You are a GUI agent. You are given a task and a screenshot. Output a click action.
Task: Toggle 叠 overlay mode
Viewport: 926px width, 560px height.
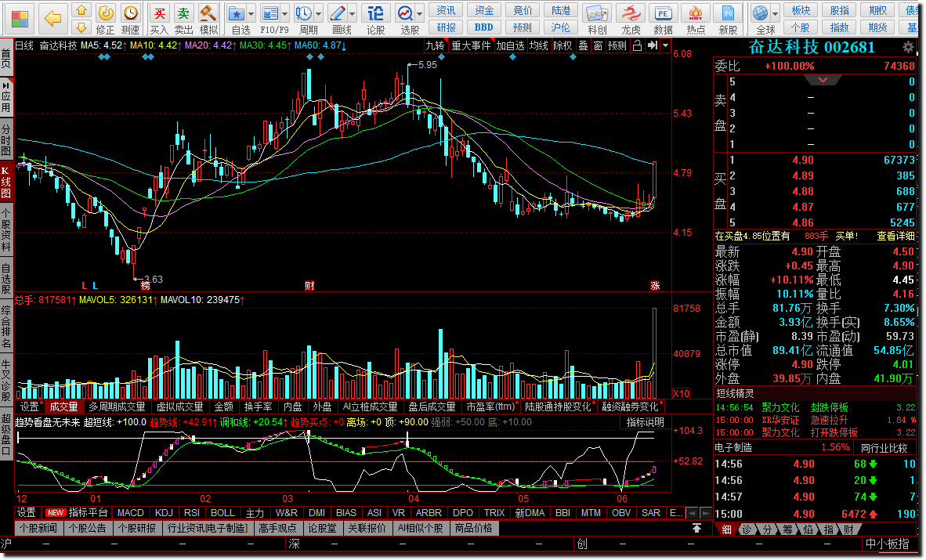583,45
